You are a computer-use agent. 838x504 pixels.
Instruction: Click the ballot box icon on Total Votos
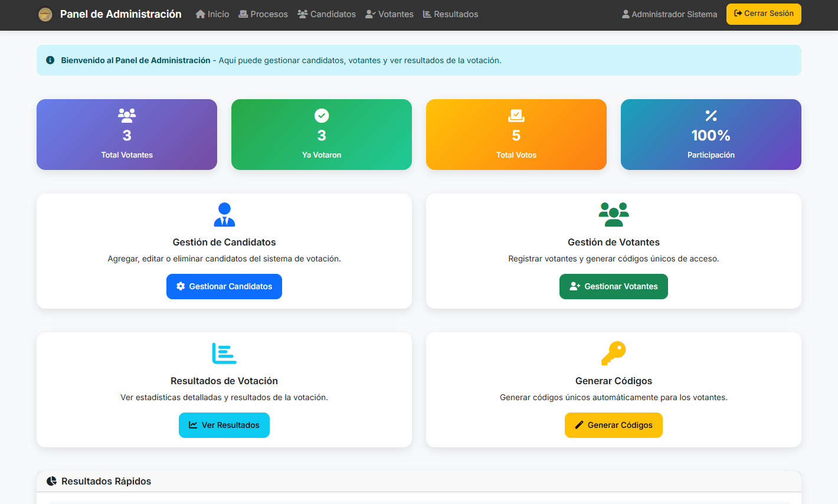click(516, 116)
